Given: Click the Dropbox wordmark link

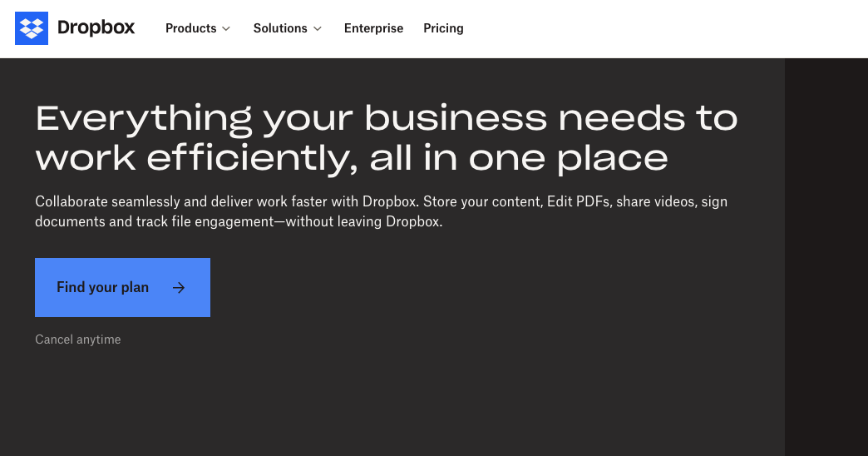Looking at the screenshot, I should pos(96,27).
